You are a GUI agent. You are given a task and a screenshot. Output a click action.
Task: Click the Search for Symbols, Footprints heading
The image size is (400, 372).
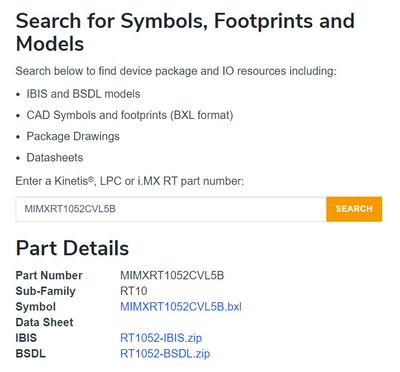185,32
